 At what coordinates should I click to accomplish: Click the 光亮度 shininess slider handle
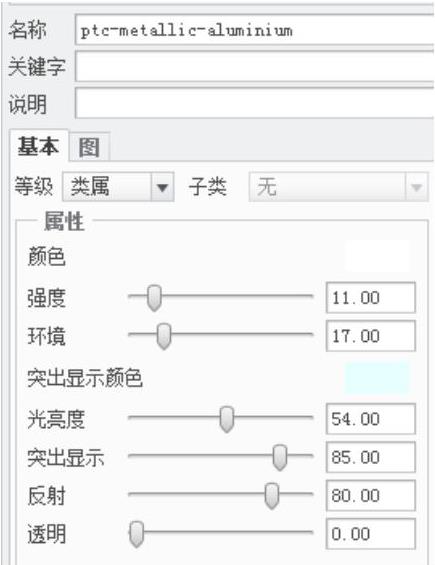pos(227,419)
